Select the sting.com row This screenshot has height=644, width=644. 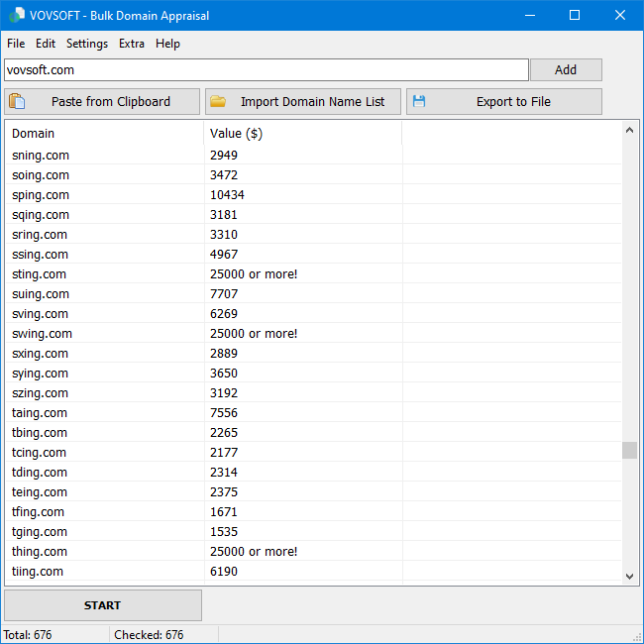tap(313, 273)
